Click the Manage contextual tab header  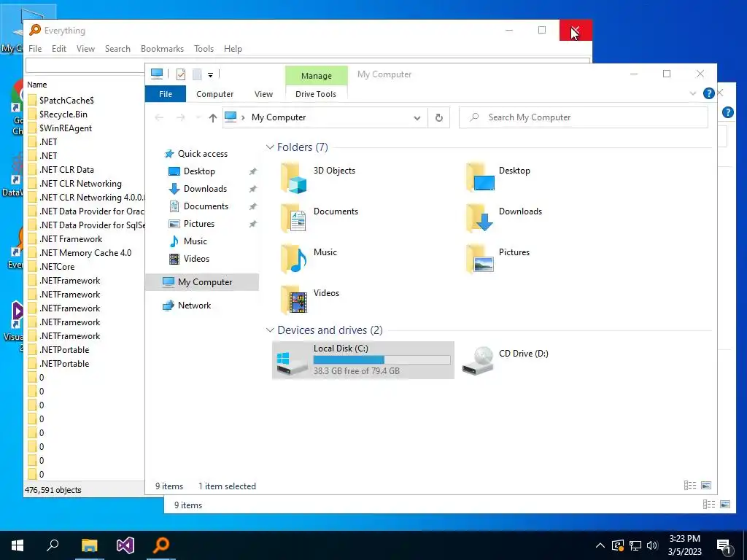pyautogui.click(x=317, y=76)
